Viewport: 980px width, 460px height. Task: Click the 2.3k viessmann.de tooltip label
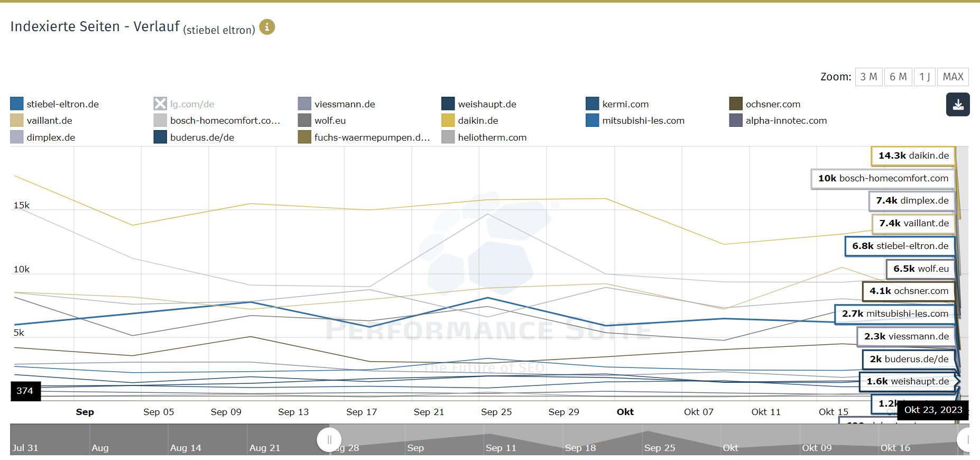[x=906, y=336]
